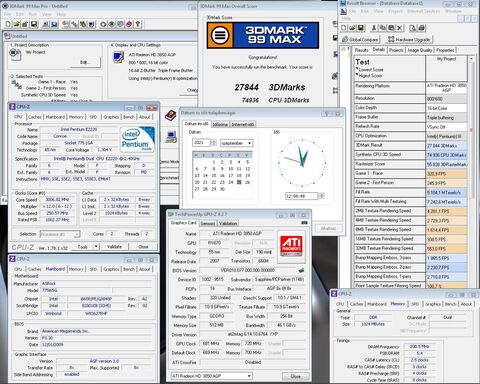Image resolution: width=480 pixels, height=384 pixels.
Task: Select the Graphics tab in Memory CPU-Z window
Action: click(433, 304)
